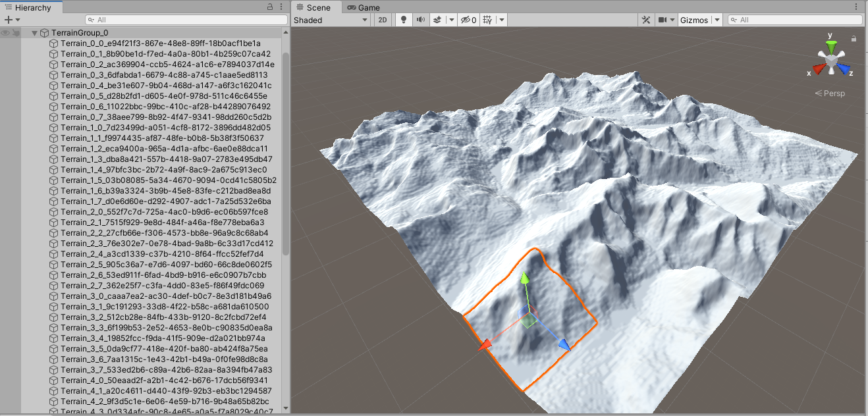Toggle TerrainGroup_0 pickability hand icon

(14, 32)
